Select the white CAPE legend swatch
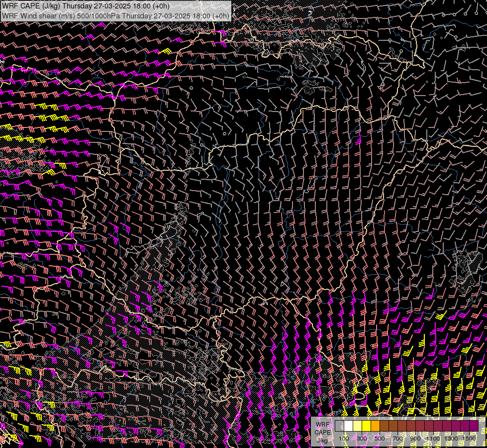 click(x=349, y=426)
